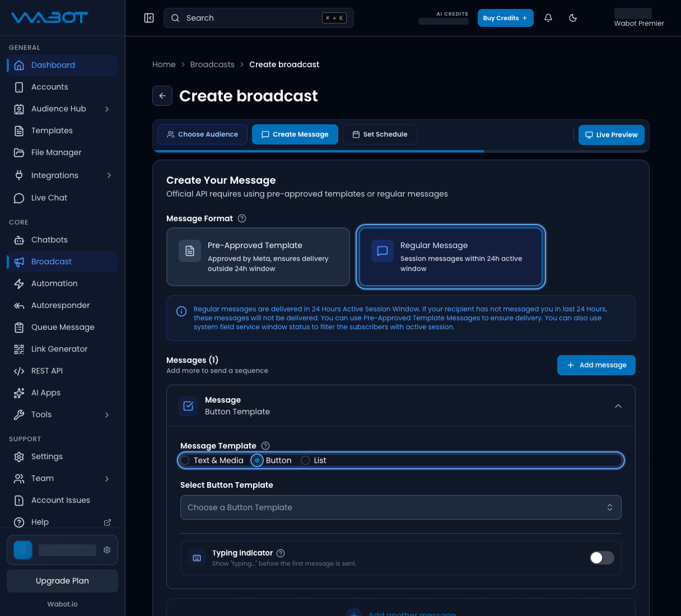Screen dimensions: 681x616
Task: Choose the Regular Message format card
Action: [x=451, y=257]
